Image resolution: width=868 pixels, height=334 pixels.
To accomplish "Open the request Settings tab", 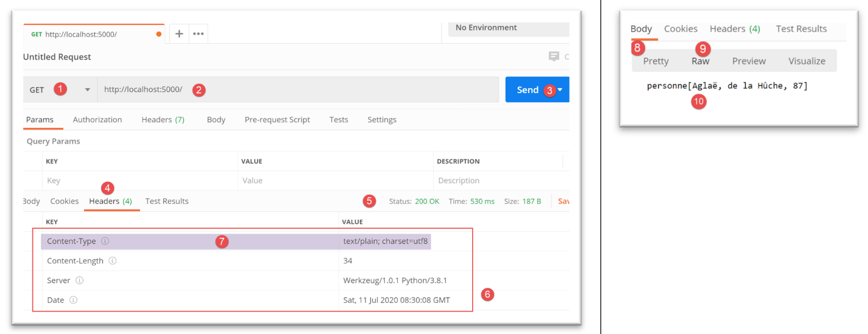I will pyautogui.click(x=382, y=120).
